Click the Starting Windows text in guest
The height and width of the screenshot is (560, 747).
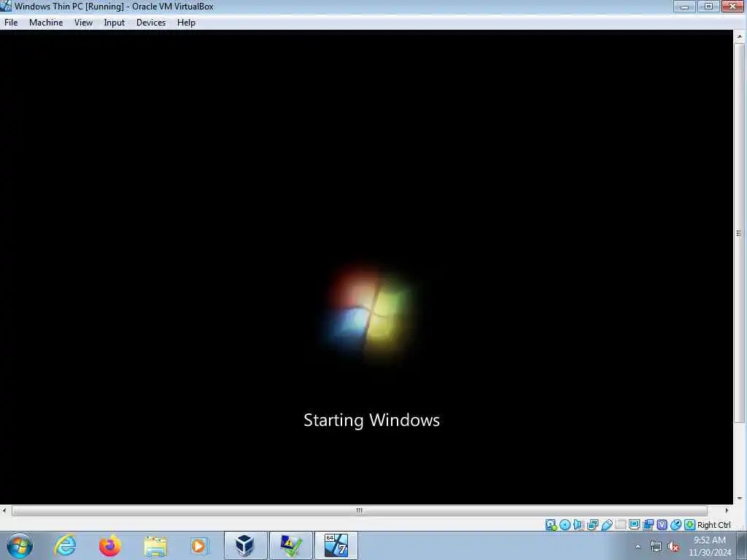coord(371,420)
